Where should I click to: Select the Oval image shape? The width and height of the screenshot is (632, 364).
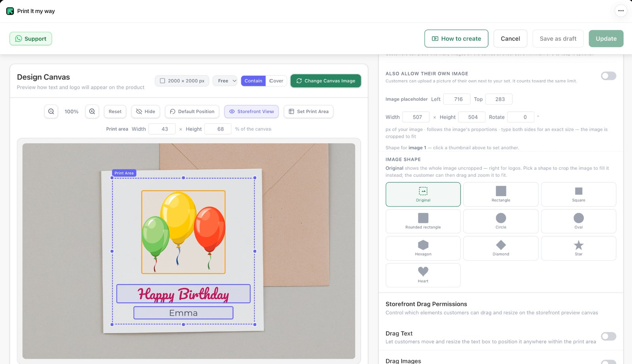[x=579, y=221]
